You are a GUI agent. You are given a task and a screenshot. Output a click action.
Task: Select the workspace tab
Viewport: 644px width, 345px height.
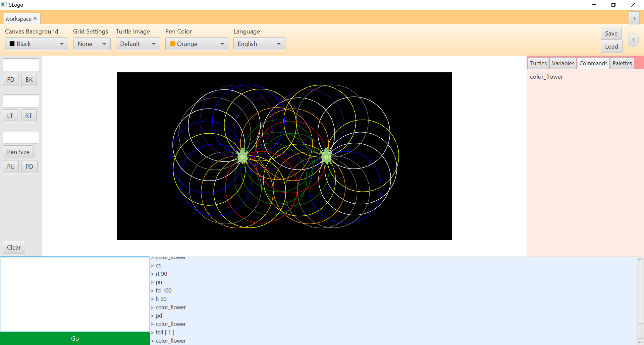click(x=18, y=19)
